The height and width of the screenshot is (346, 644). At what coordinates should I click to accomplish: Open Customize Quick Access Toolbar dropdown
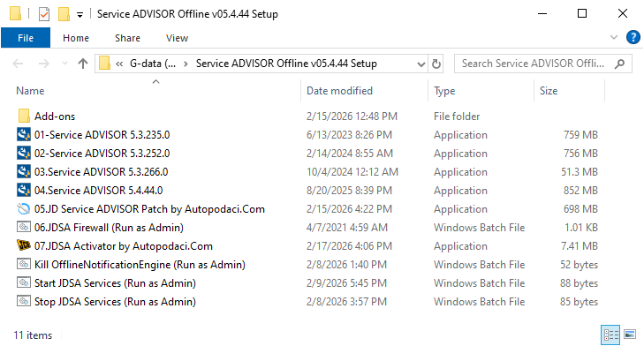point(80,15)
